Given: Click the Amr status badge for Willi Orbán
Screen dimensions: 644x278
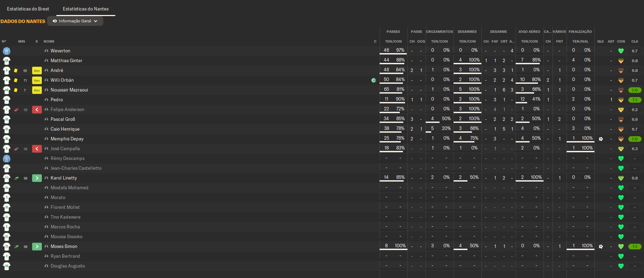Looking at the screenshot, I should click(x=37, y=80).
